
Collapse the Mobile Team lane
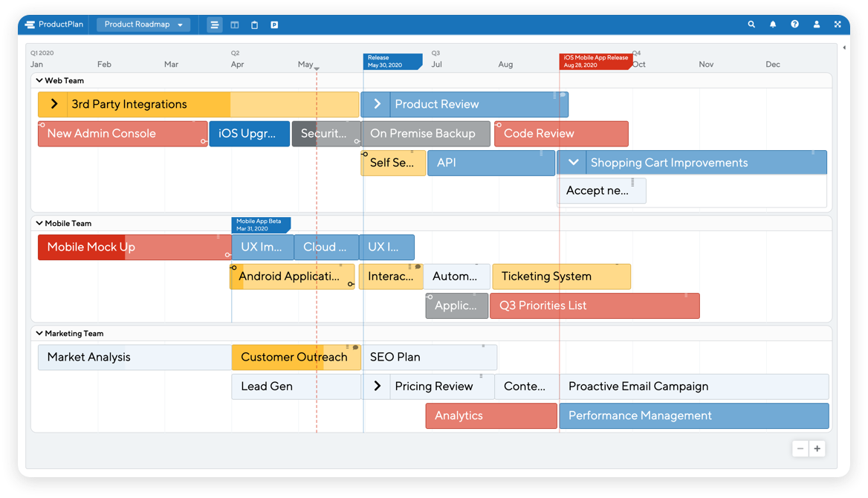pos(39,223)
